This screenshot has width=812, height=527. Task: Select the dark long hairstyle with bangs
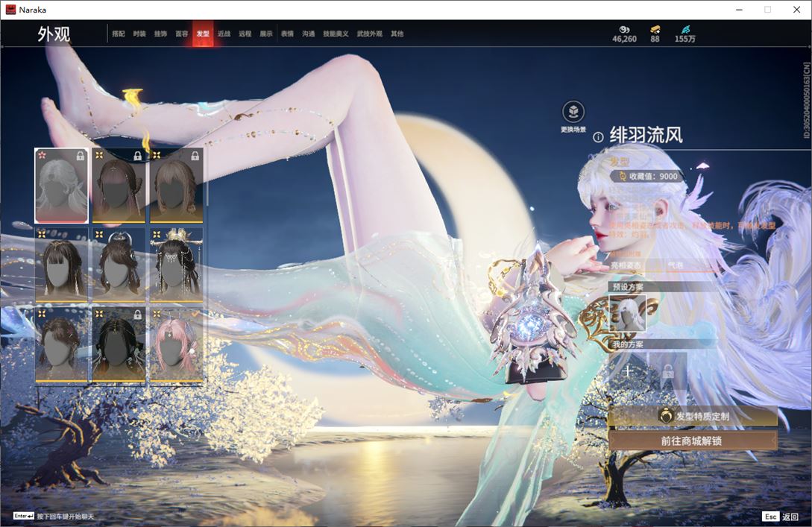[x=62, y=265]
